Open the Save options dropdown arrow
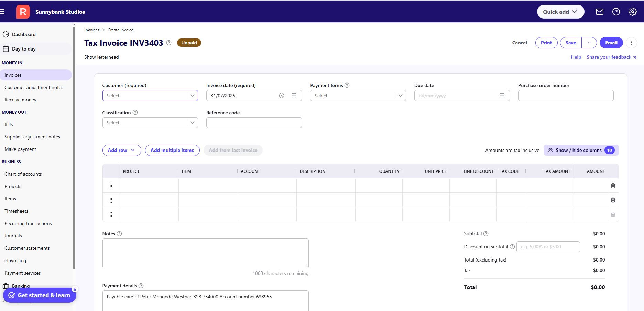Viewport: 644px width, 311px height. pos(589,43)
